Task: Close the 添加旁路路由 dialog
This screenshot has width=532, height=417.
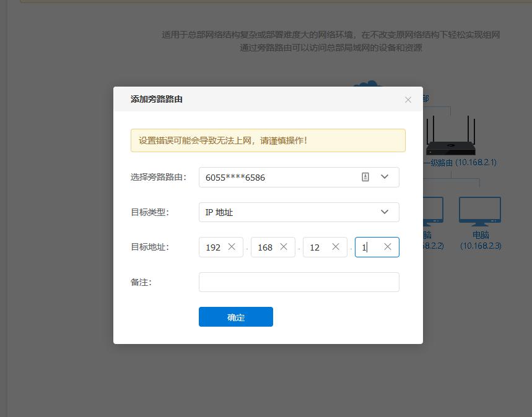Action: click(408, 100)
